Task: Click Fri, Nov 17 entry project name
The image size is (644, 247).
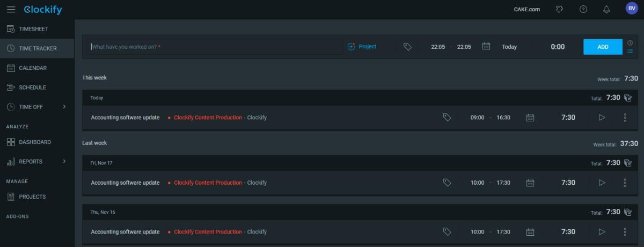Action: click(208, 183)
